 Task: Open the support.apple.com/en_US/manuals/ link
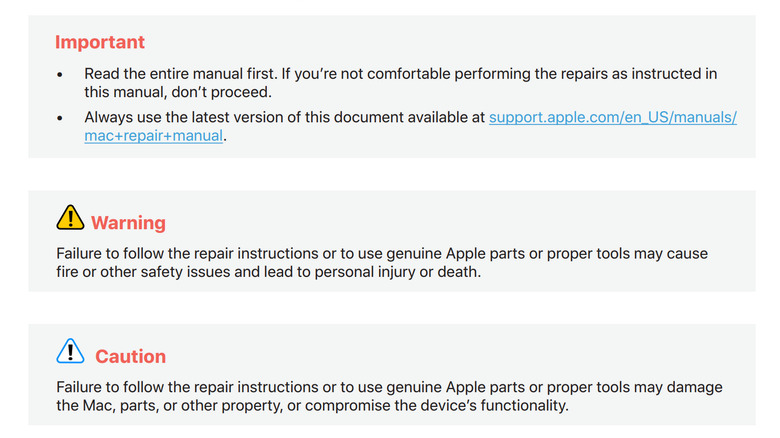tap(612, 117)
